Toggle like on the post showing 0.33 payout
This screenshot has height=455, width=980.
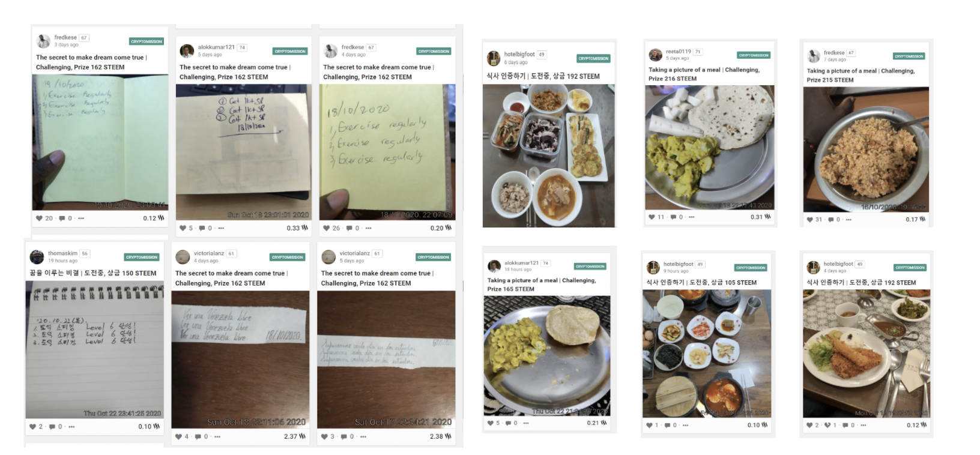[183, 228]
